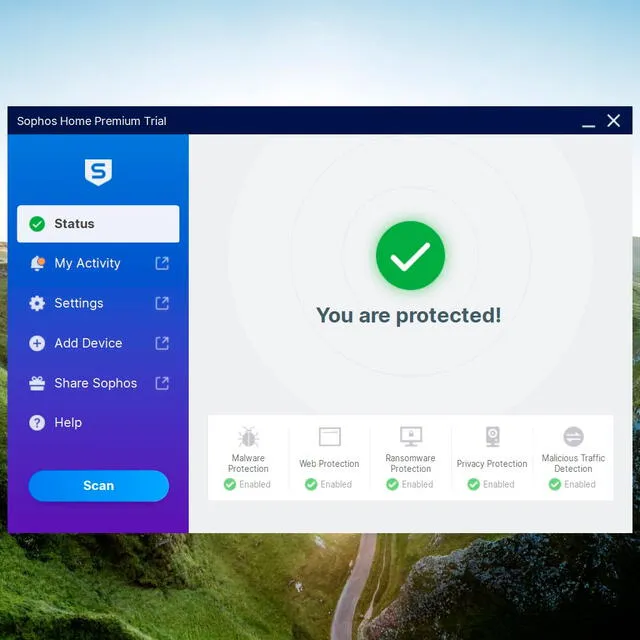640x640 pixels.
Task: Click the Privacy Protection webcam icon
Action: tap(492, 437)
